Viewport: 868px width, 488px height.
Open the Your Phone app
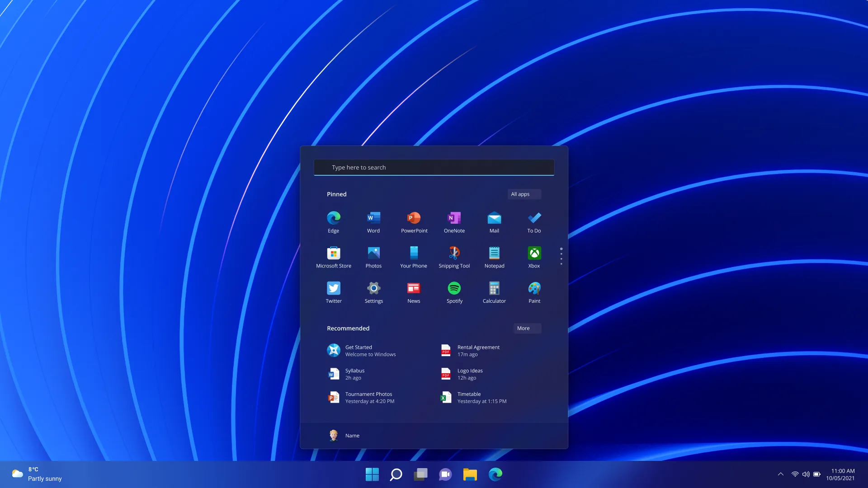(414, 257)
